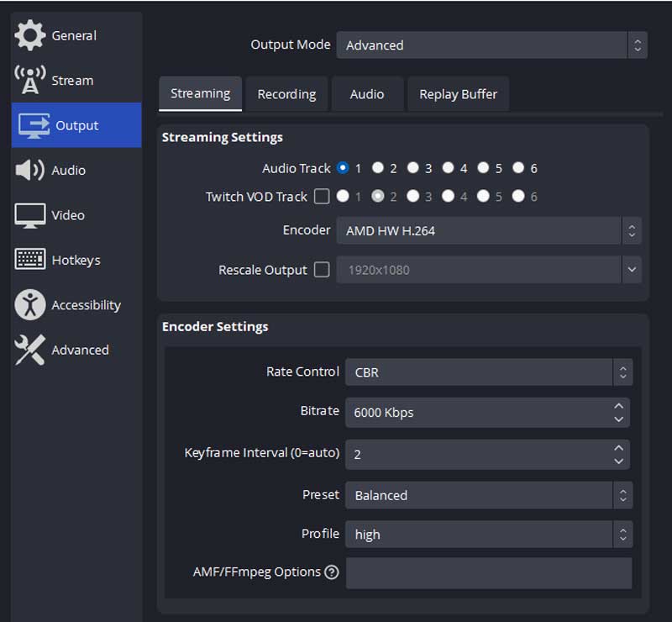The height and width of the screenshot is (622, 672).
Task: Select Twitch VOD Track 4 radio button
Action: 448,196
